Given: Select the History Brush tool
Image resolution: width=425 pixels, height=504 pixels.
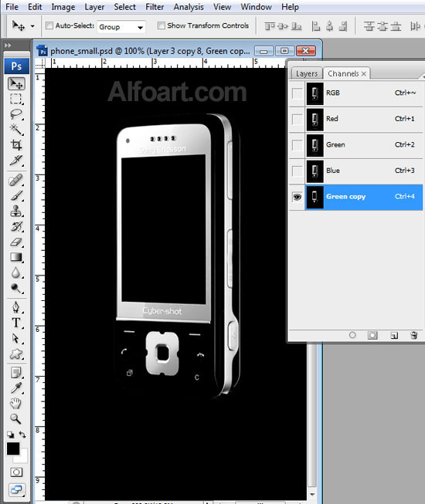Looking at the screenshot, I should [16, 227].
